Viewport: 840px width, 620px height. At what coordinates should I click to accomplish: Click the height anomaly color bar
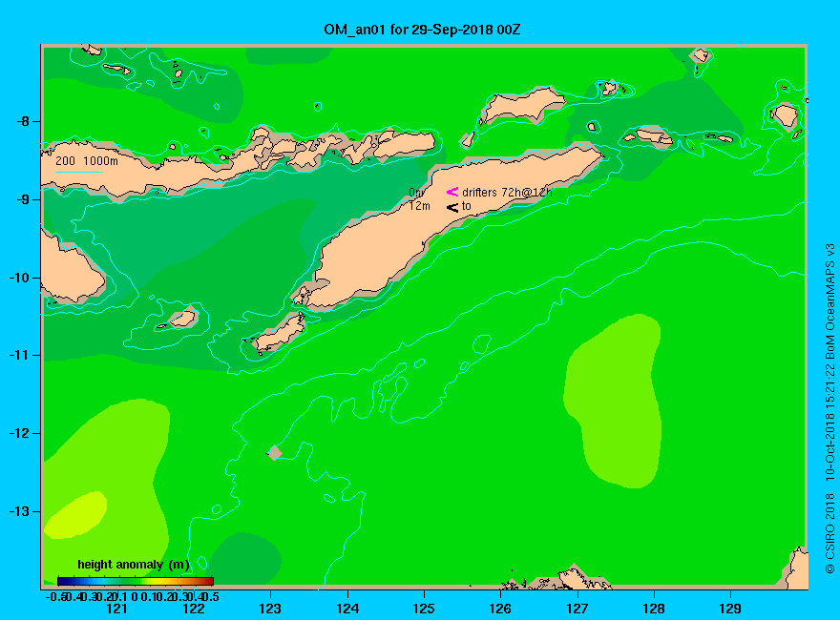tap(136, 582)
